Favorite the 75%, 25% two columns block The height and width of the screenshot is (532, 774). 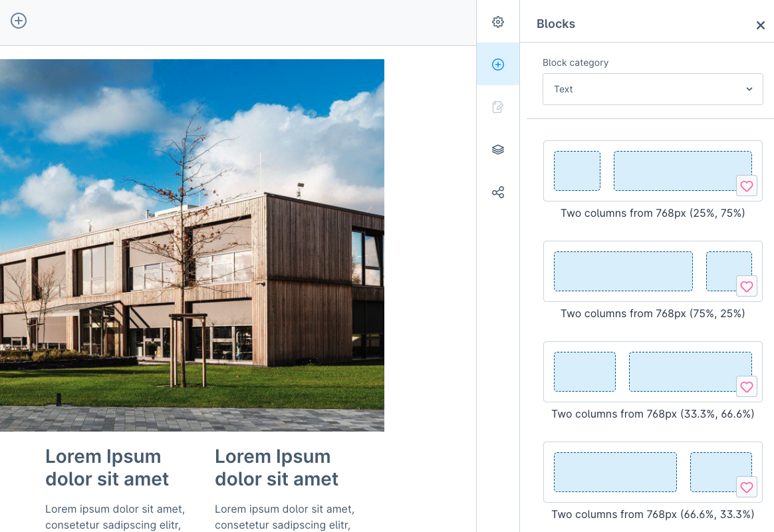747,287
